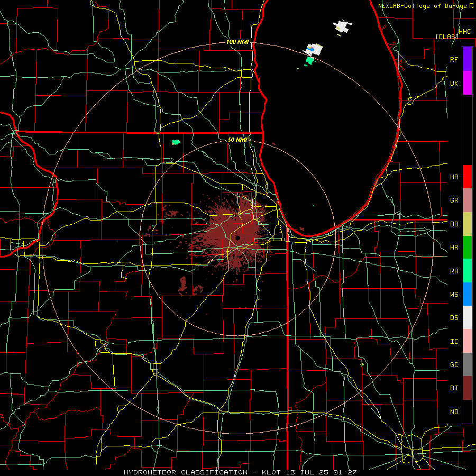Click the DS legend label
The height and width of the screenshot is (476, 476).
click(454, 317)
